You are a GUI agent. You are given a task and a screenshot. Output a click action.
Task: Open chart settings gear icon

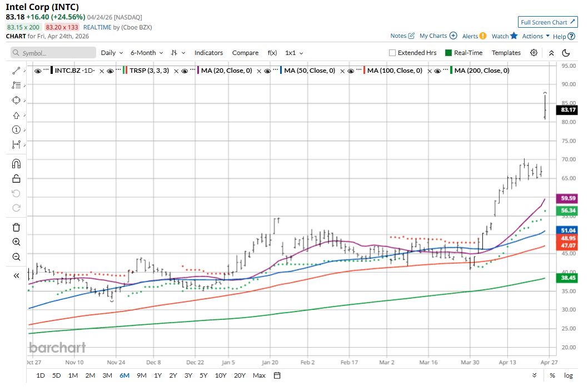tap(534, 53)
